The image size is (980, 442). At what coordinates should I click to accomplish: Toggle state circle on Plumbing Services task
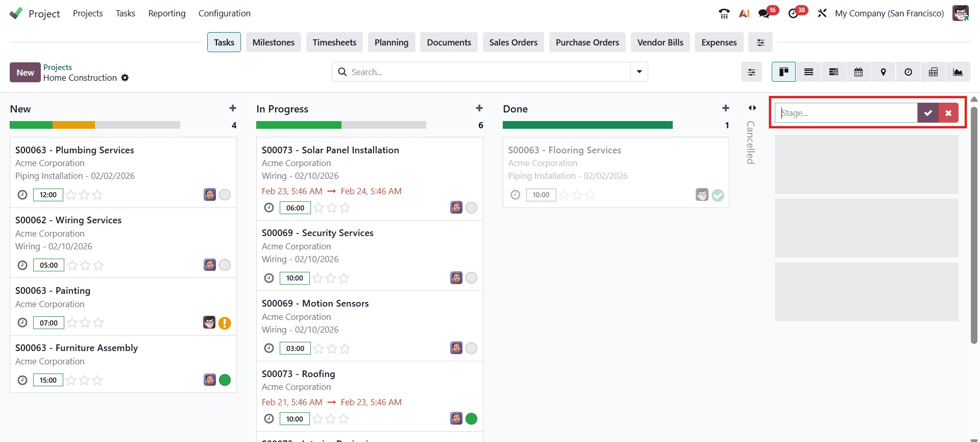[225, 195]
